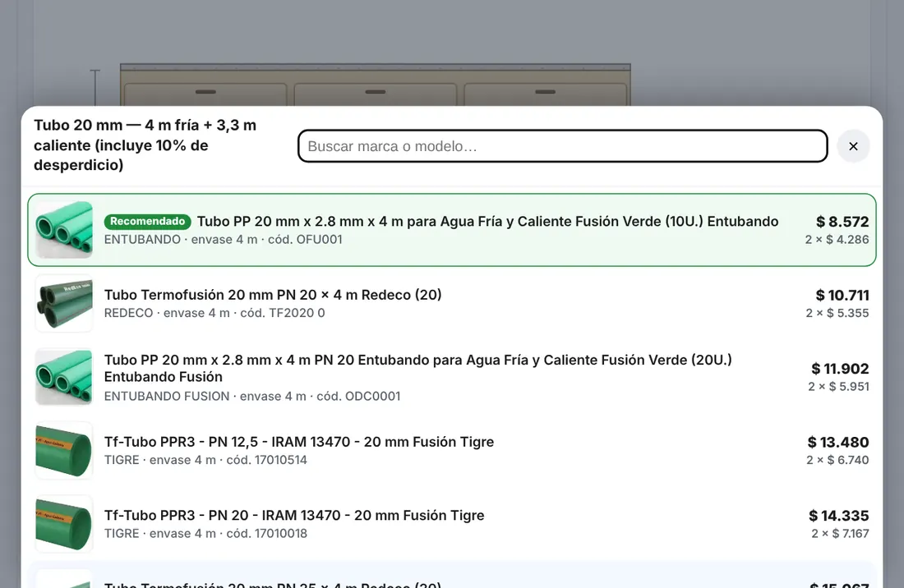904x588 pixels.
Task: Click the unit breakdown '2 × $ 6.740'
Action: click(837, 460)
